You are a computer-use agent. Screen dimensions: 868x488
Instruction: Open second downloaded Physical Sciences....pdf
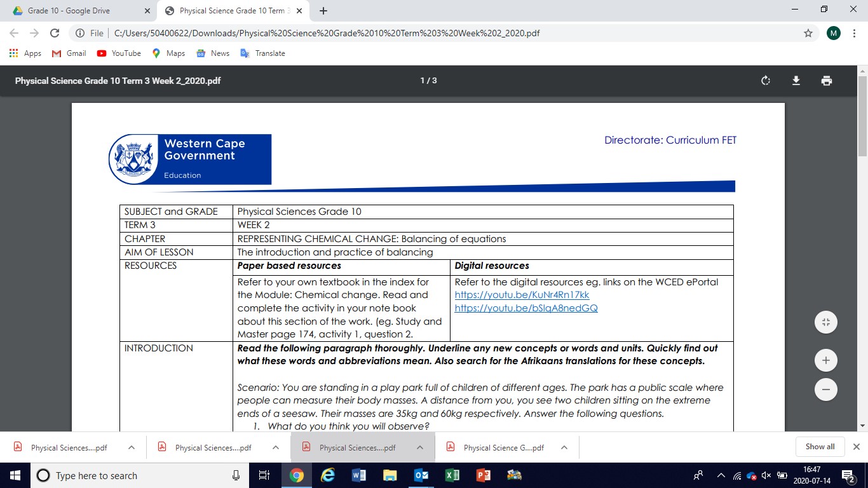tap(207, 447)
